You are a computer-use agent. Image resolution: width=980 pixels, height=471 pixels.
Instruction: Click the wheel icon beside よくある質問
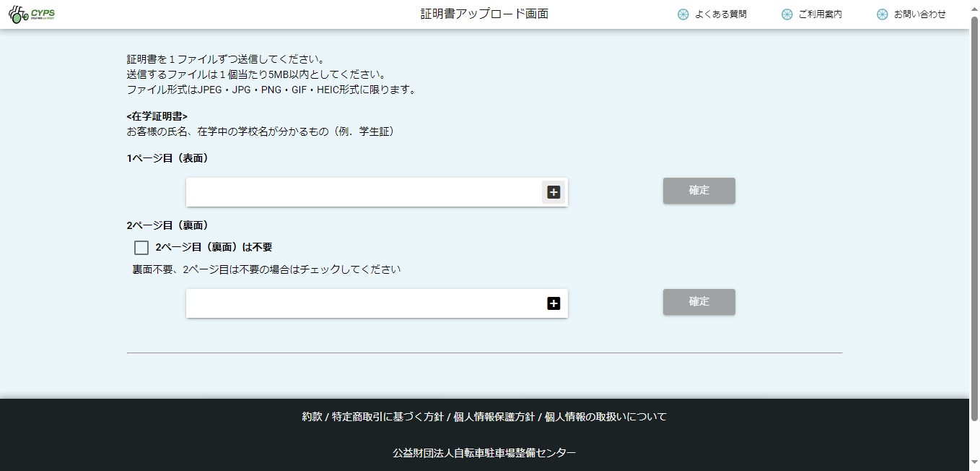tap(683, 14)
